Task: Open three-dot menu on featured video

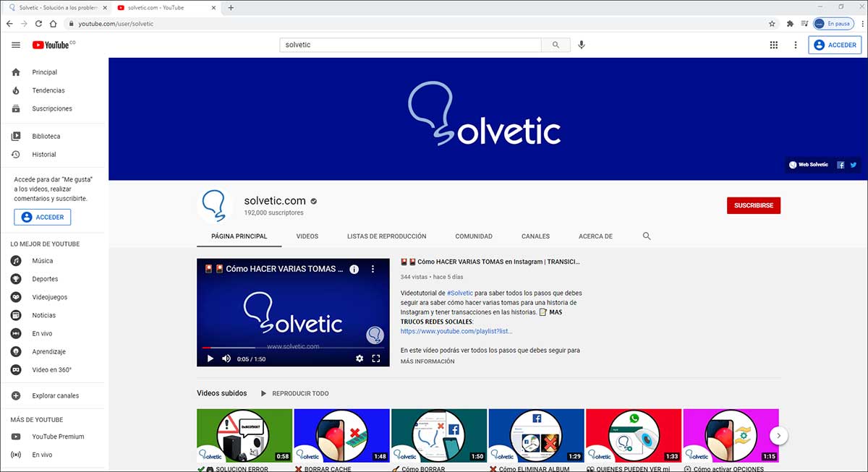Action: (373, 269)
